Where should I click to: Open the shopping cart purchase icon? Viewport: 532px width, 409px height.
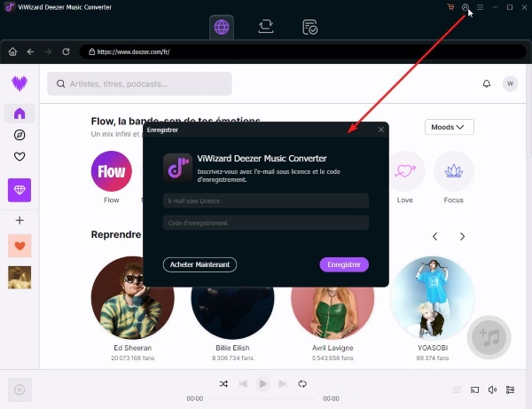450,7
